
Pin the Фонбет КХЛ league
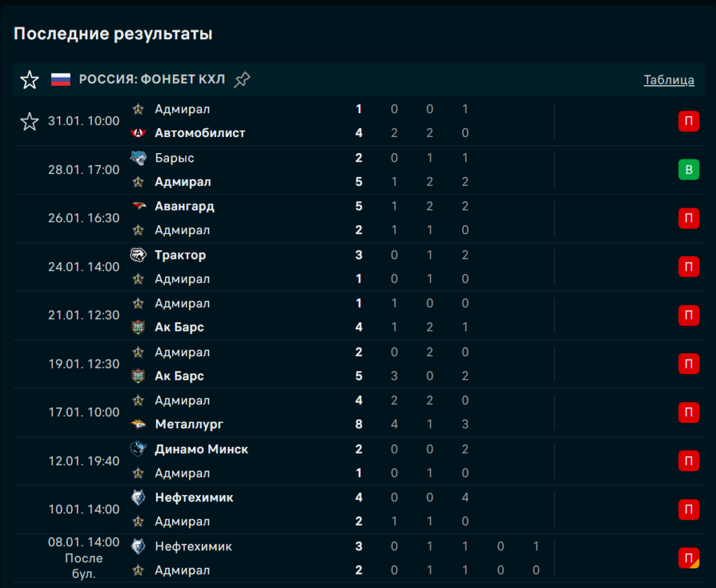pos(242,80)
